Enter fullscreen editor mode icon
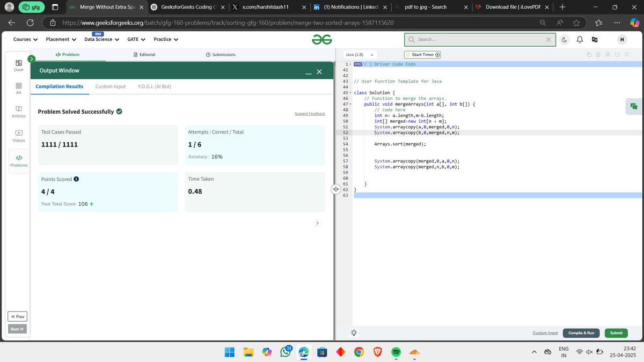644x362 pixels. pos(626,55)
